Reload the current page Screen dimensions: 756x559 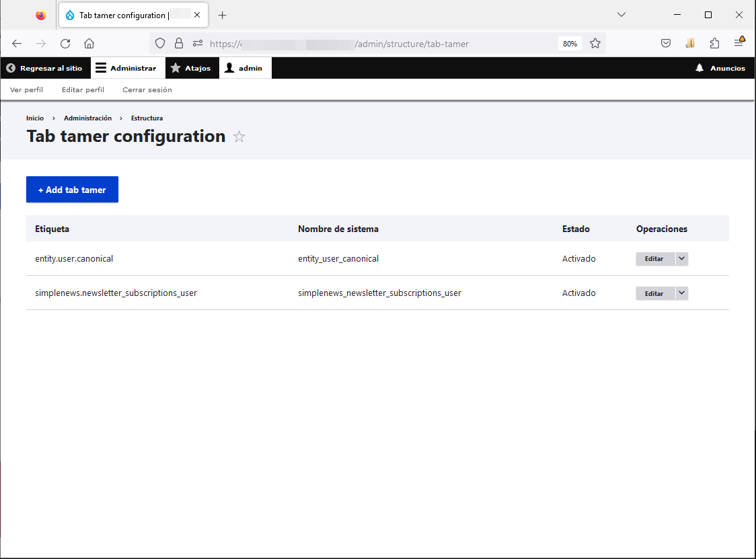(65, 44)
